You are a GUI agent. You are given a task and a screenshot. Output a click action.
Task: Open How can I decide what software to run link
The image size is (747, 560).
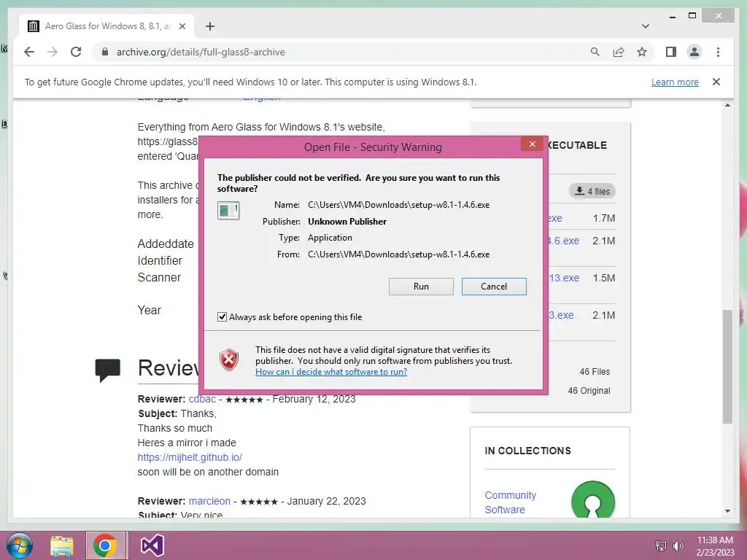[331, 371]
